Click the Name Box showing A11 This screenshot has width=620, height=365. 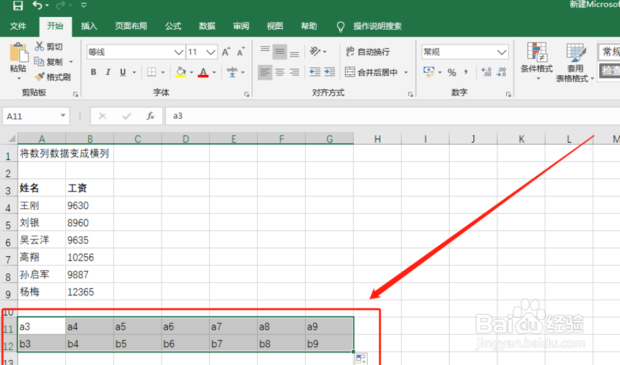tap(36, 116)
